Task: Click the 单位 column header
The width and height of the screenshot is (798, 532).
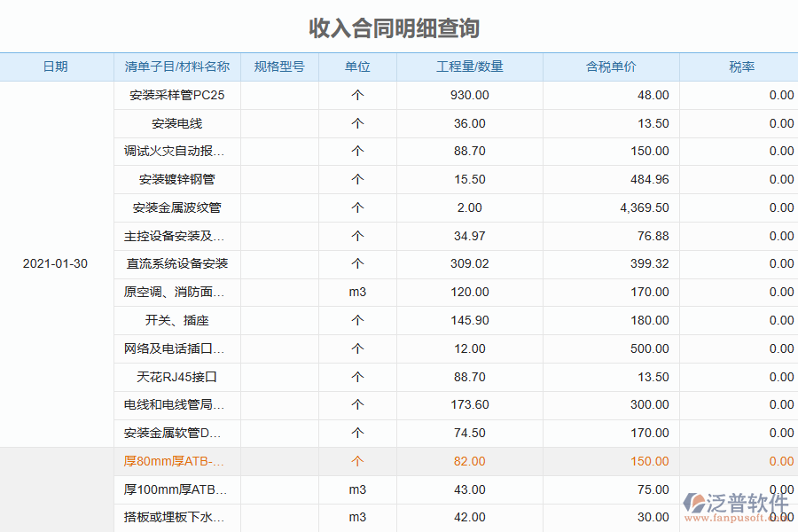Action: click(x=356, y=66)
